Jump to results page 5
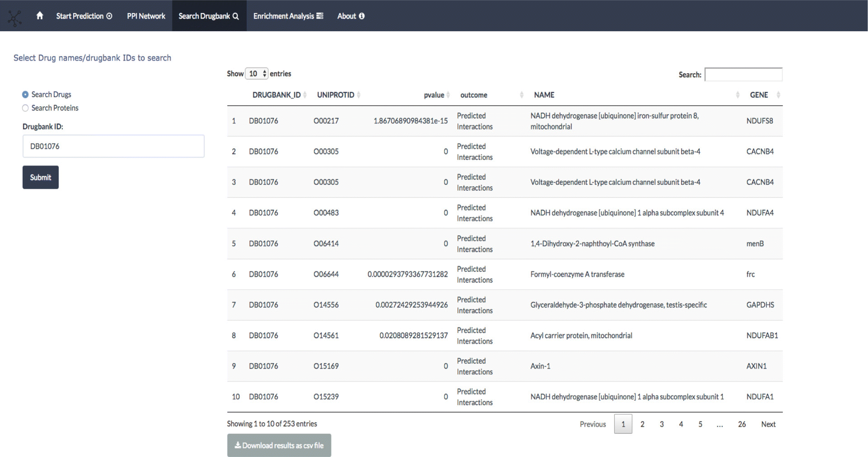The height and width of the screenshot is (457, 868). click(x=700, y=424)
